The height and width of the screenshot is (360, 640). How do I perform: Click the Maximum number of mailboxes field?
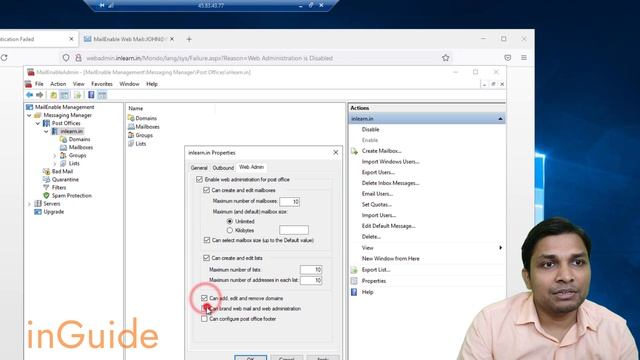(290, 202)
